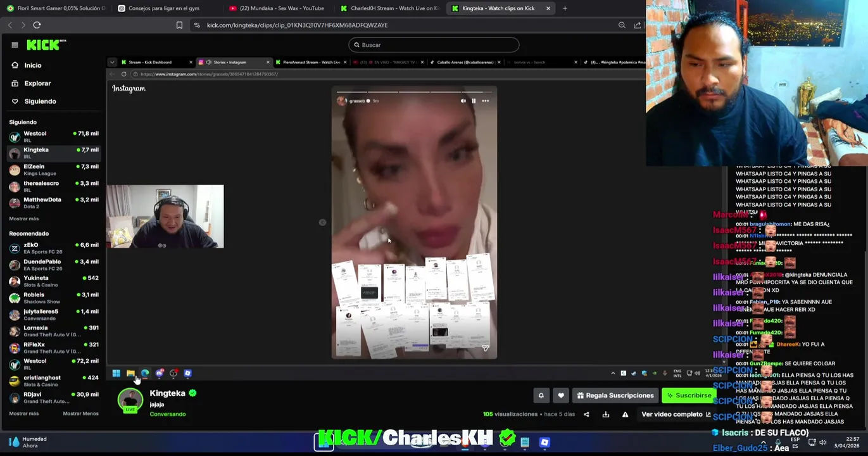Viewport: 868px width, 456px height.
Task: Click Kingteka's live avatar below the clip
Action: click(130, 401)
